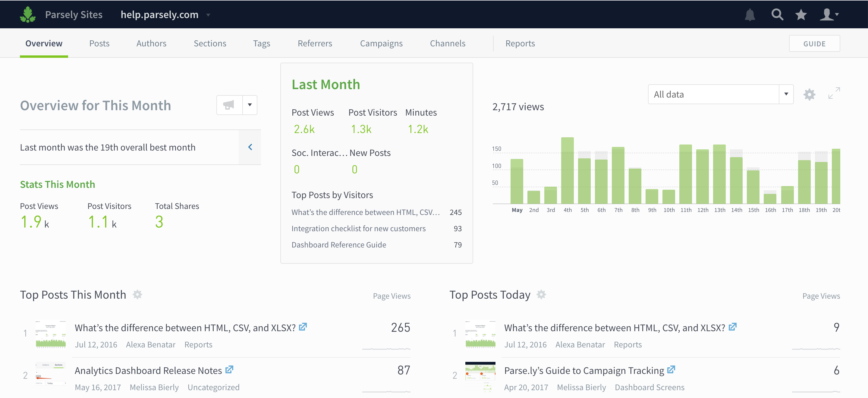Click the 2.6k Post Views value
The width and height of the screenshot is (868, 398).
coord(304,129)
